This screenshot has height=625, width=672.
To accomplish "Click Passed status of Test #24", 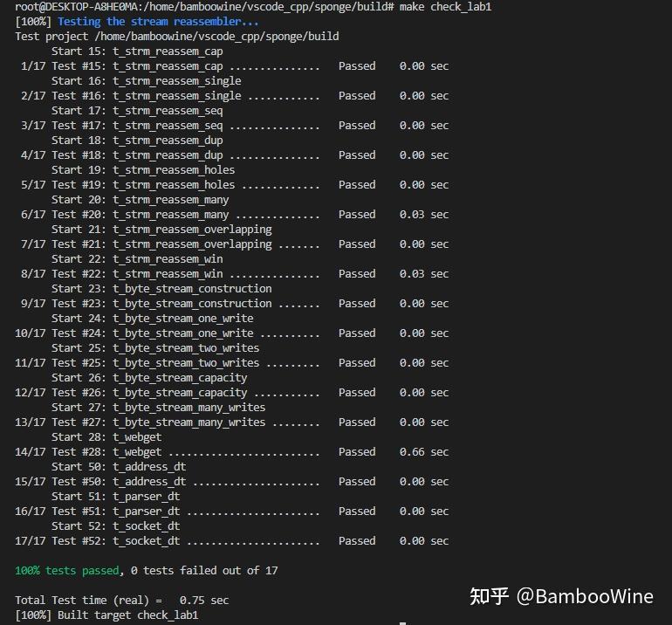I will [356, 333].
